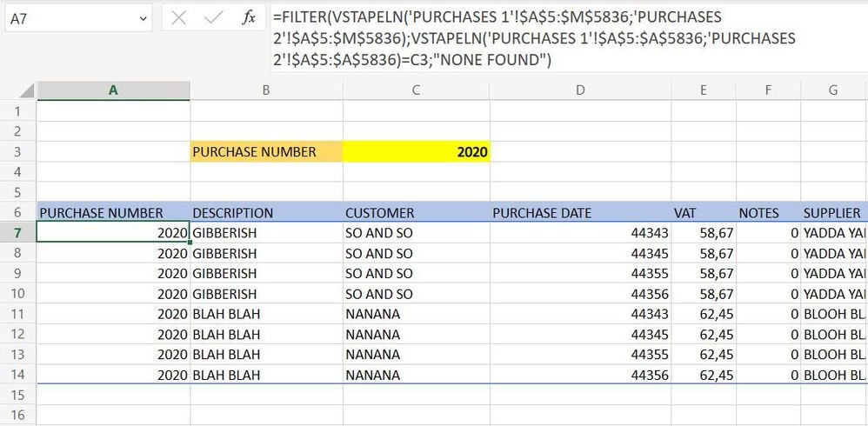Click the CUSTOMER header cell
868x426 pixels.
click(417, 213)
